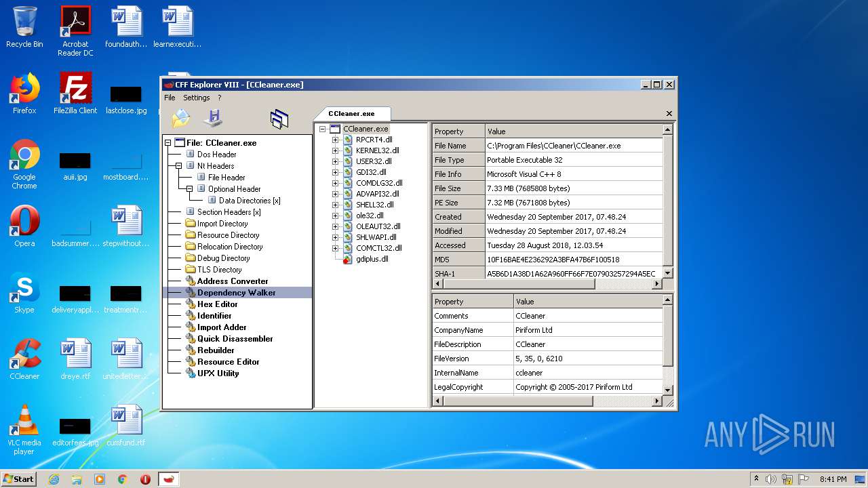This screenshot has width=868, height=488.
Task: Select ole32.dll in dependency tree
Action: tap(370, 216)
